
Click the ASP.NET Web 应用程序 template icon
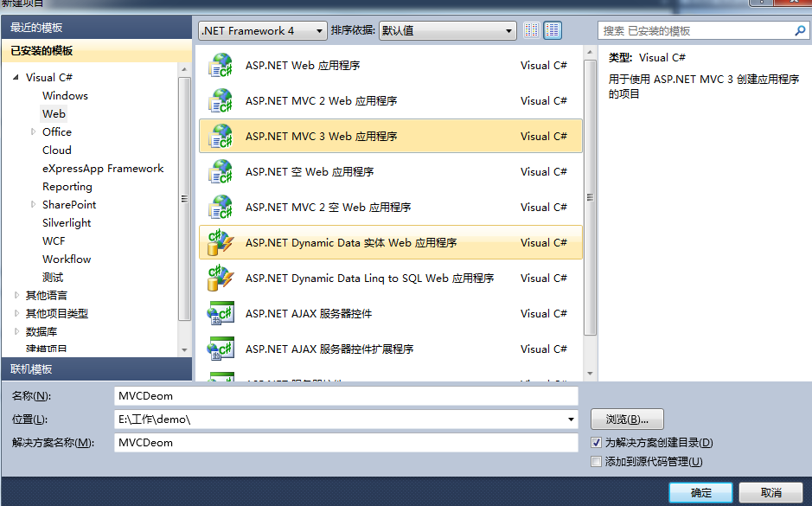pyautogui.click(x=221, y=65)
